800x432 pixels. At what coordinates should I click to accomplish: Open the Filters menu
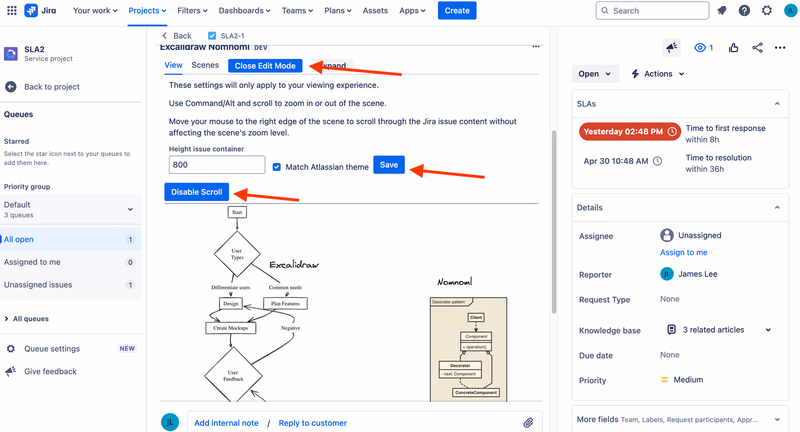[192, 10]
